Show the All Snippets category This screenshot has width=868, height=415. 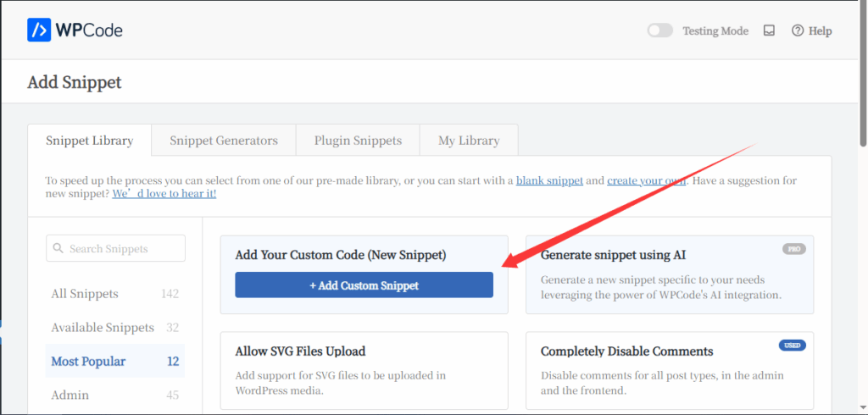coord(85,294)
